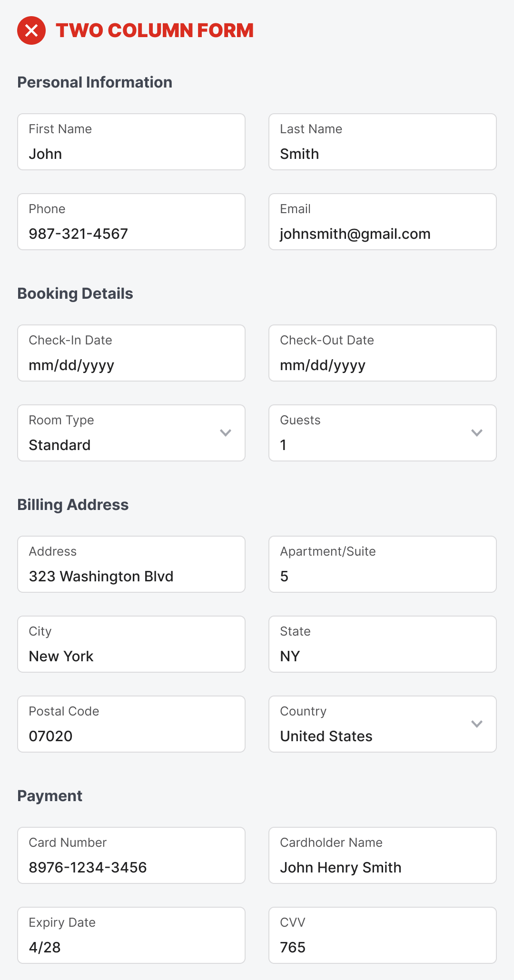514x980 pixels.
Task: Click into the Email field
Action: click(383, 222)
